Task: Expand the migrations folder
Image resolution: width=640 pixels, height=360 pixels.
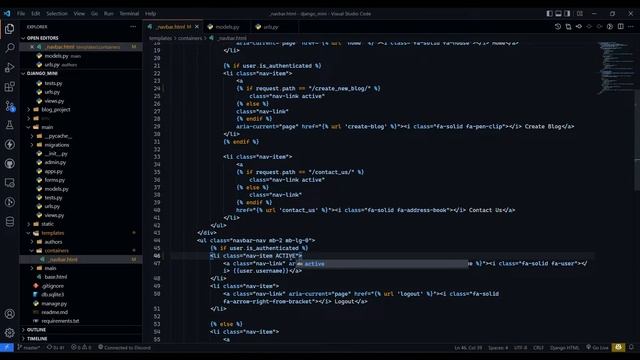Action: (x=56, y=145)
